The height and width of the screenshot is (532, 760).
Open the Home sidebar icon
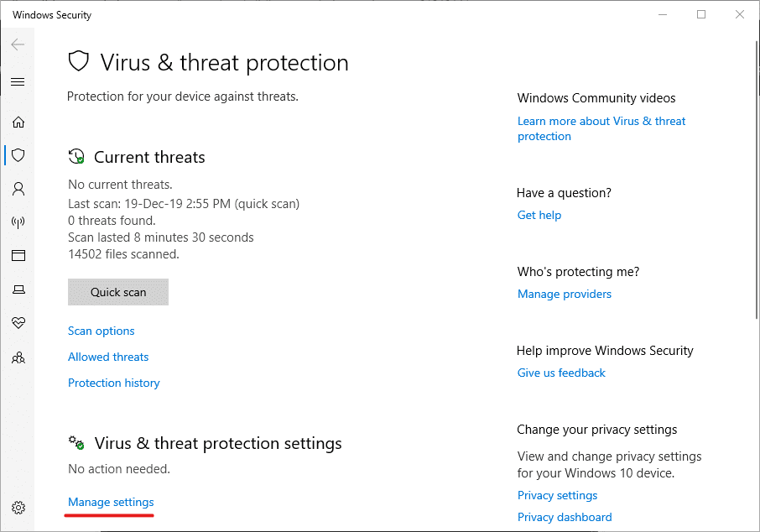(x=18, y=122)
